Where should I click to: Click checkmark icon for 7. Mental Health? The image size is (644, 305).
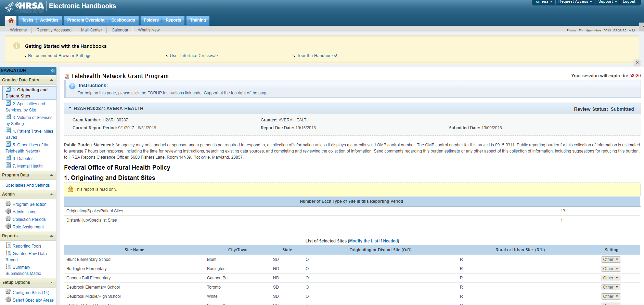tap(8, 165)
